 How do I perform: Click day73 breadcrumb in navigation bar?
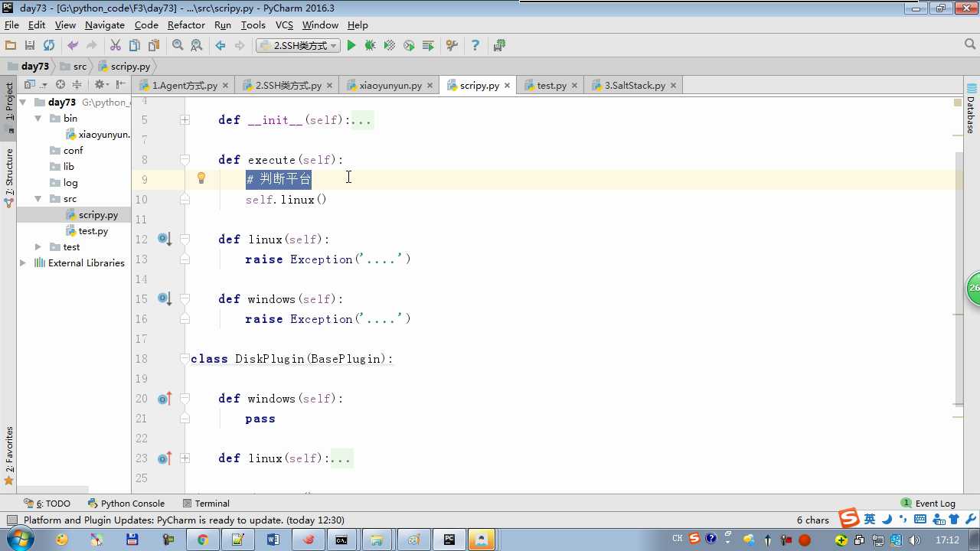pos(28,67)
